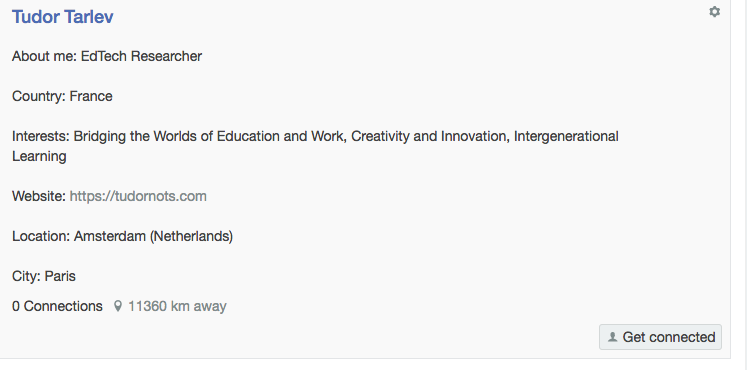Image resolution: width=747 pixels, height=370 pixels.
Task: Click the EdTech Researcher description text
Action: click(141, 56)
